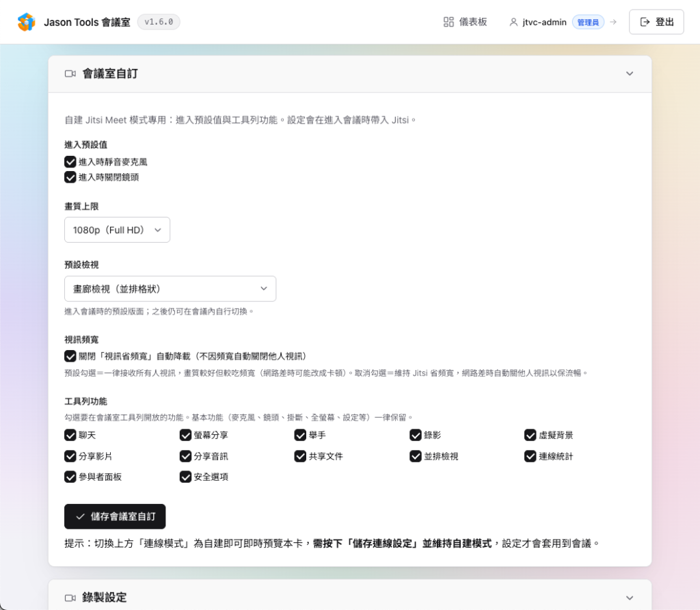Click the 進入預設值 heading
The height and width of the screenshot is (610, 700).
pos(85,145)
